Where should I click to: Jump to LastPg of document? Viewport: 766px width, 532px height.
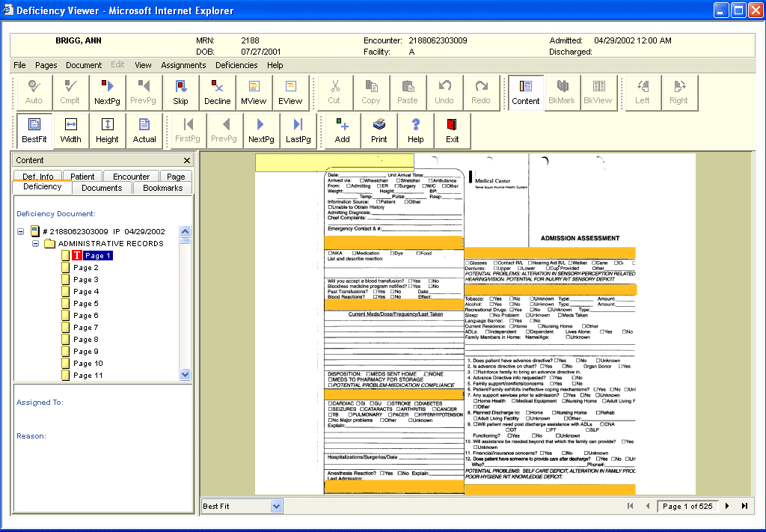click(x=298, y=130)
